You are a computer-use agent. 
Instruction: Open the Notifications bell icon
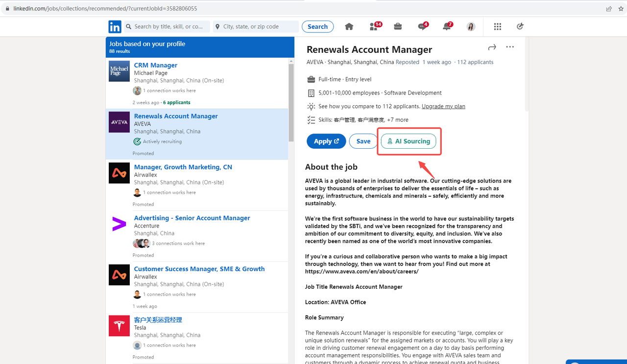tap(447, 26)
